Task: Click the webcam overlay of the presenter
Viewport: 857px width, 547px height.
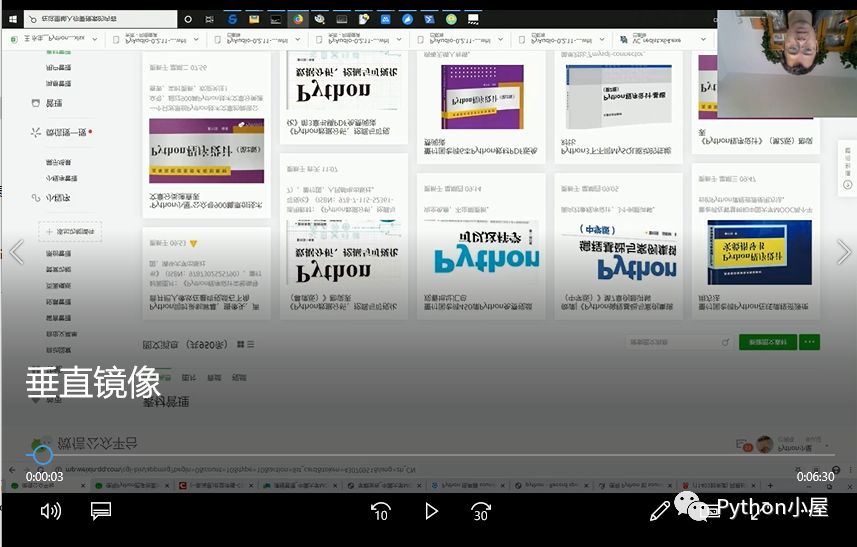Action: point(787,63)
